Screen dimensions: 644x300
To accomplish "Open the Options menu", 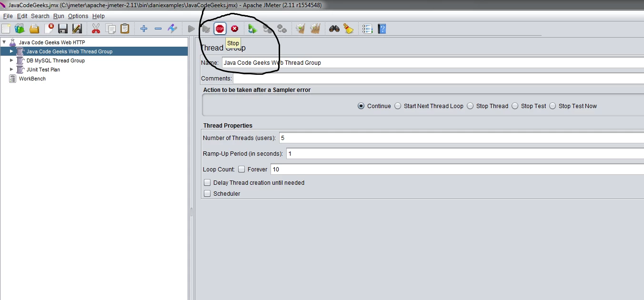I will (x=78, y=16).
